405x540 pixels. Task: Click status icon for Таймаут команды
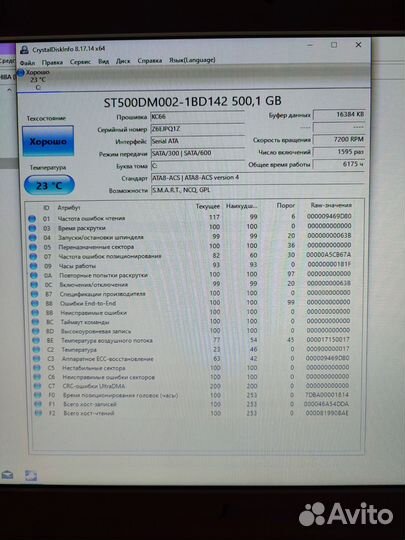(x=35, y=322)
